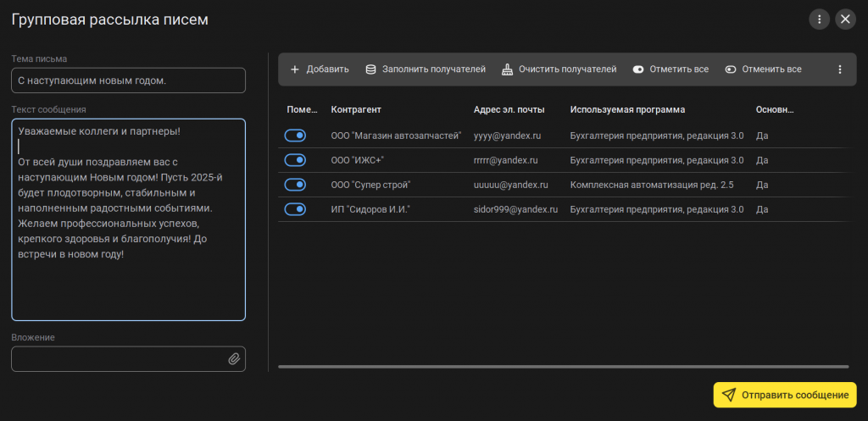Toggle the ООО "Супер строй" row switch
This screenshot has height=421, width=868.
(x=295, y=185)
